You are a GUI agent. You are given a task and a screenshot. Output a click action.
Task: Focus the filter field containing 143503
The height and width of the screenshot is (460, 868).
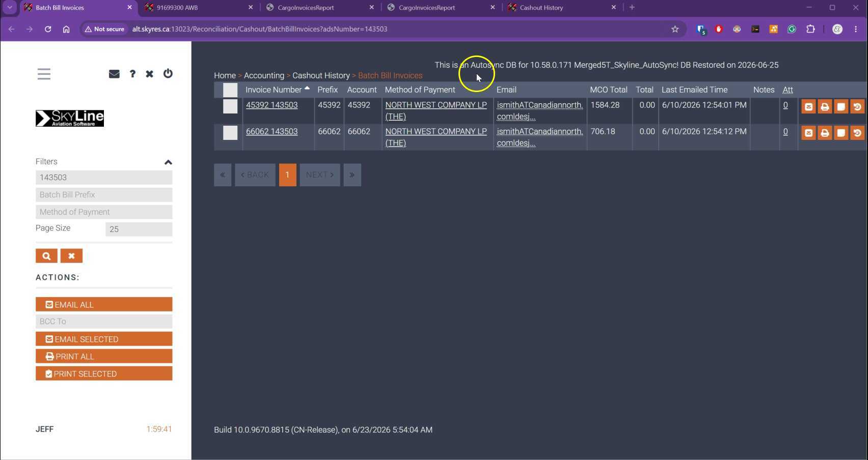click(x=104, y=178)
